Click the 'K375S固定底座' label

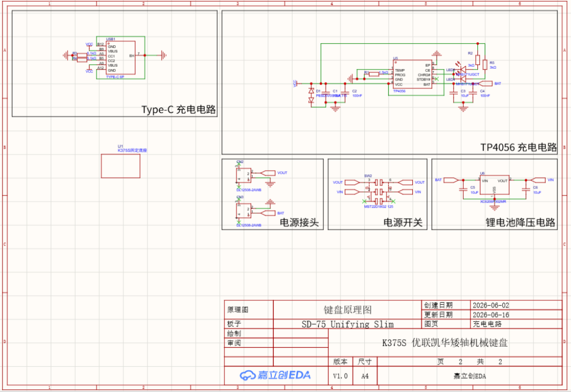(x=132, y=151)
